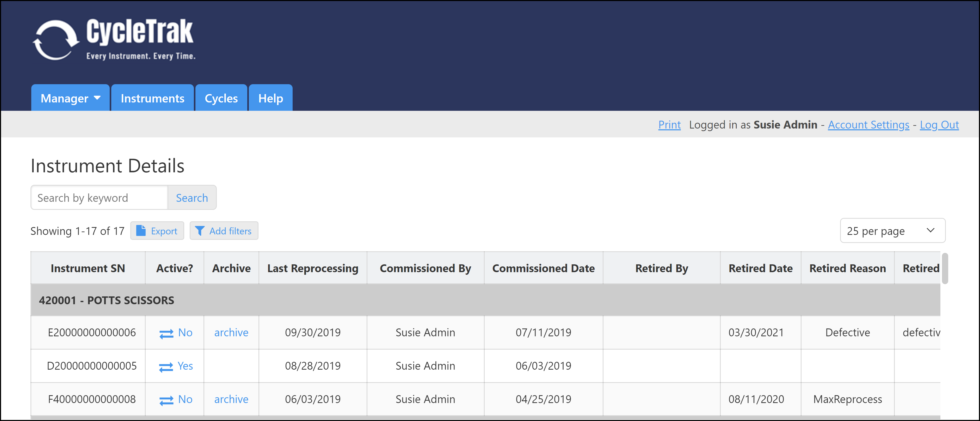Open the Cycles tab
The image size is (980, 421).
[221, 98]
